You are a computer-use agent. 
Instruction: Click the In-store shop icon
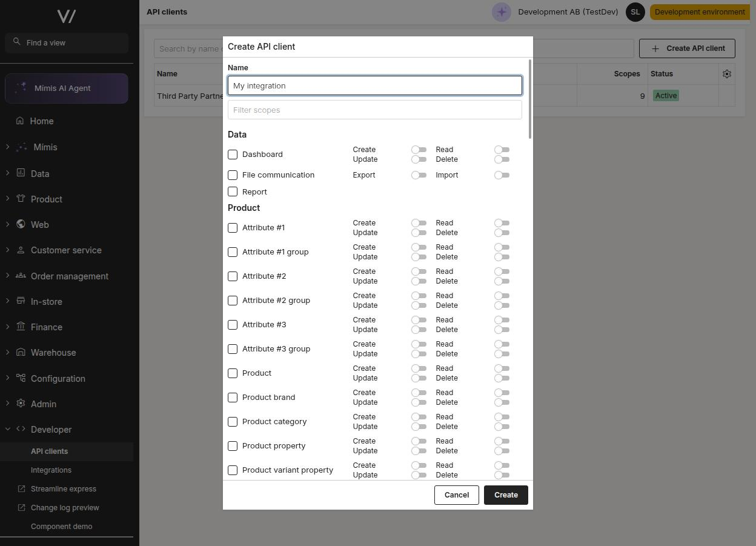point(21,301)
